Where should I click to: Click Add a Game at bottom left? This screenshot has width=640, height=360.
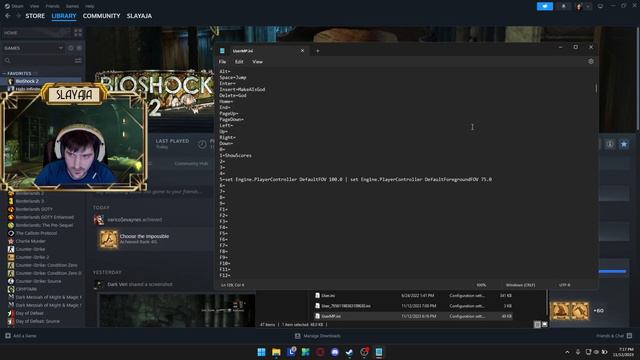20,336
